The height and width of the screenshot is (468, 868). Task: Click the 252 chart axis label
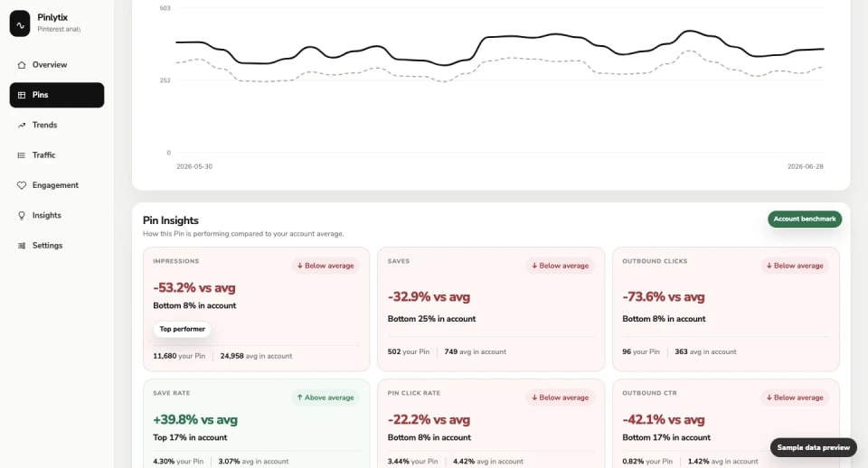point(165,80)
